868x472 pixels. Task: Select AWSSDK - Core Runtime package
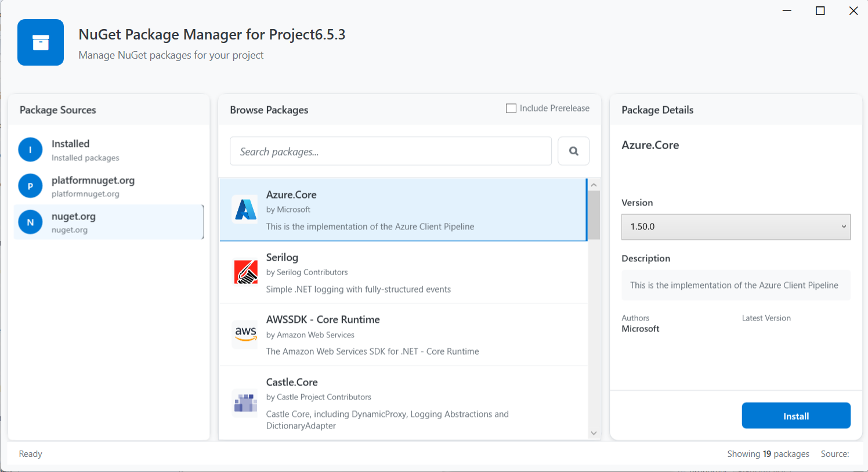click(403, 335)
